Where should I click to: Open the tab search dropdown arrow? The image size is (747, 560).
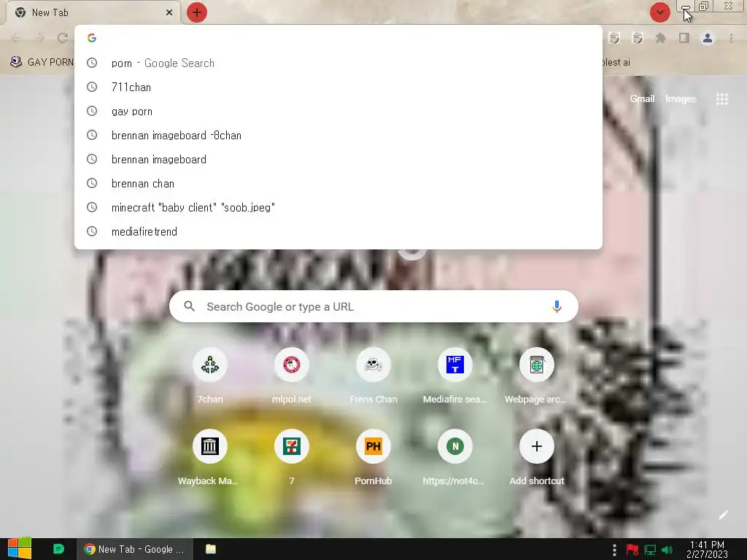659,12
